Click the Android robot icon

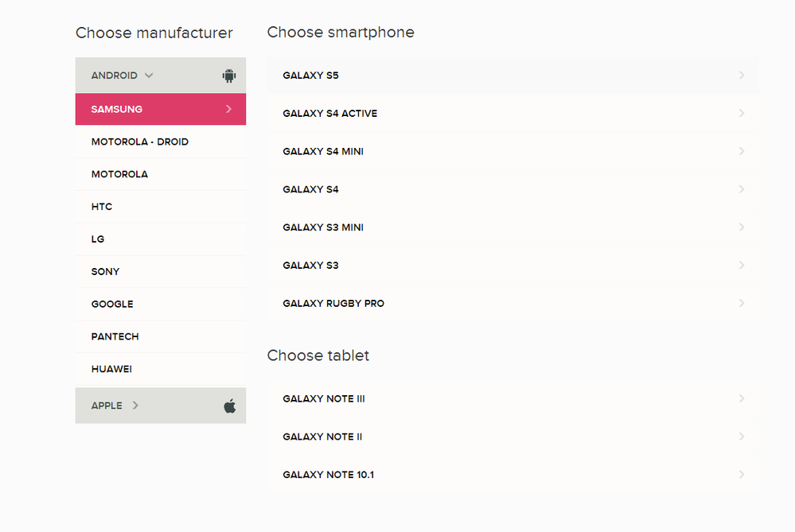(229, 76)
